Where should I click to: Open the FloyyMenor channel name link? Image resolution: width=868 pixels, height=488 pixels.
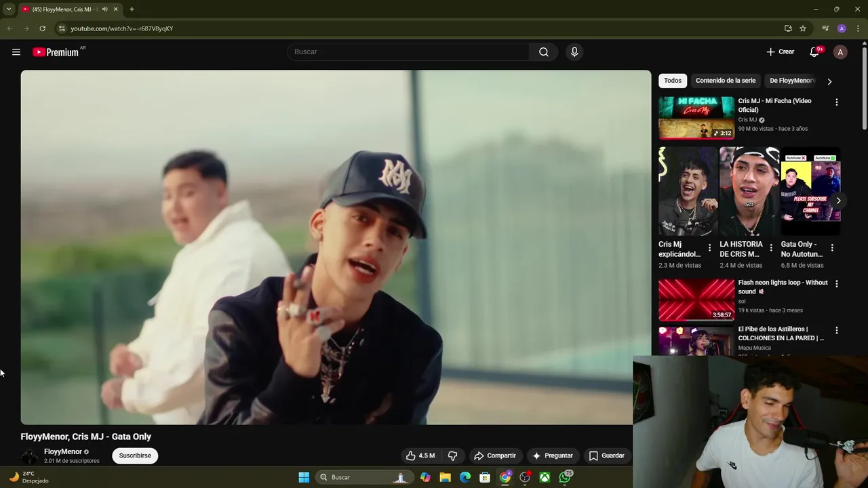(63, 451)
